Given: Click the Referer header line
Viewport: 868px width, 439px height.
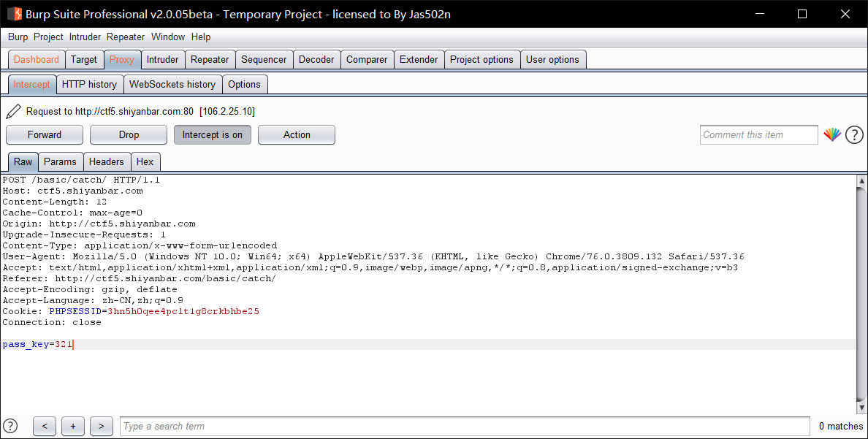Looking at the screenshot, I should point(139,278).
